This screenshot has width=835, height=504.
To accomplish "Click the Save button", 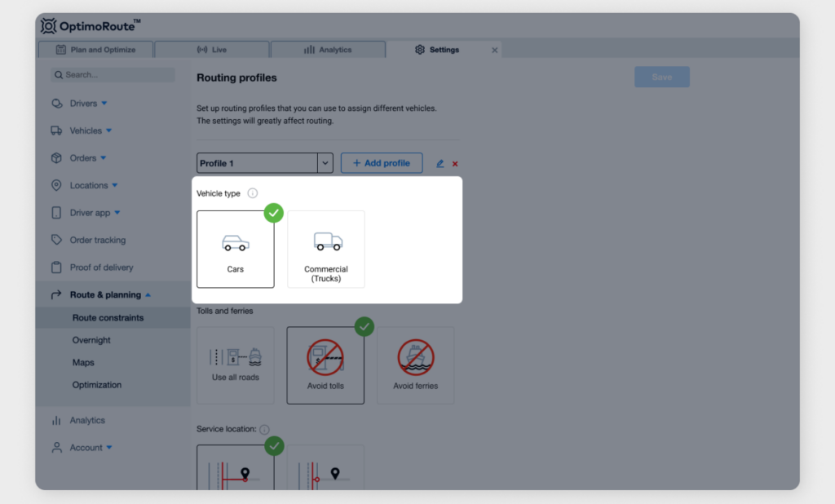I will tap(662, 77).
